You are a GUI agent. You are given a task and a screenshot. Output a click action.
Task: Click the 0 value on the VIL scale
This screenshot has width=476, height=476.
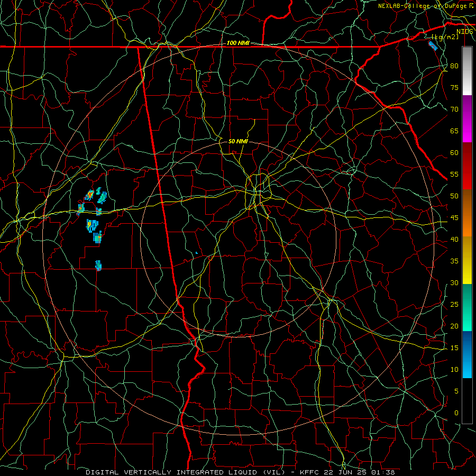tap(456, 413)
